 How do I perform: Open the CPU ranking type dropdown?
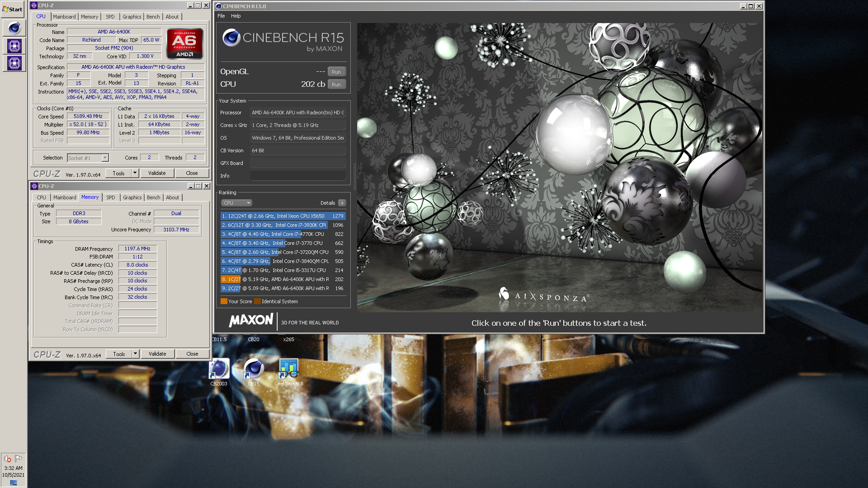(236, 203)
